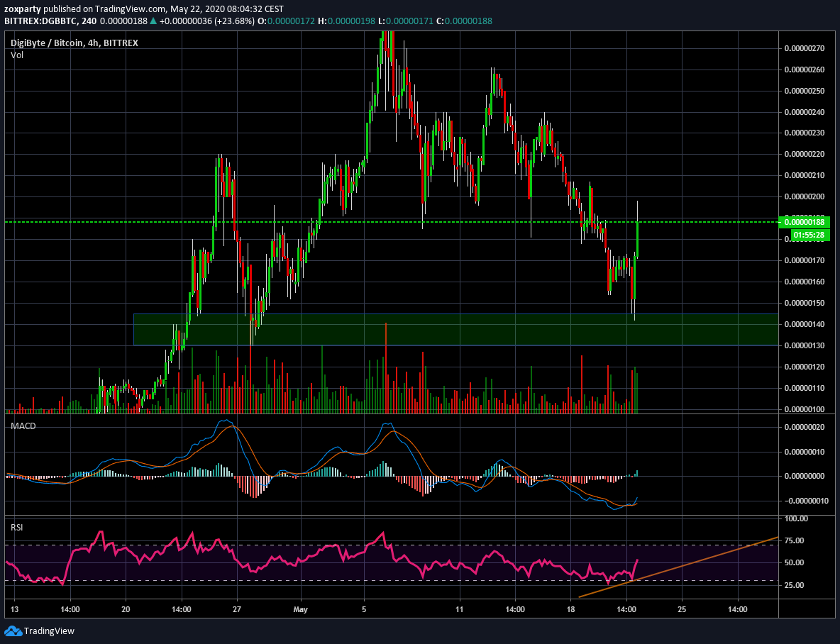Click the '13' date label on time axis
The image size is (840, 644).
click(x=14, y=609)
